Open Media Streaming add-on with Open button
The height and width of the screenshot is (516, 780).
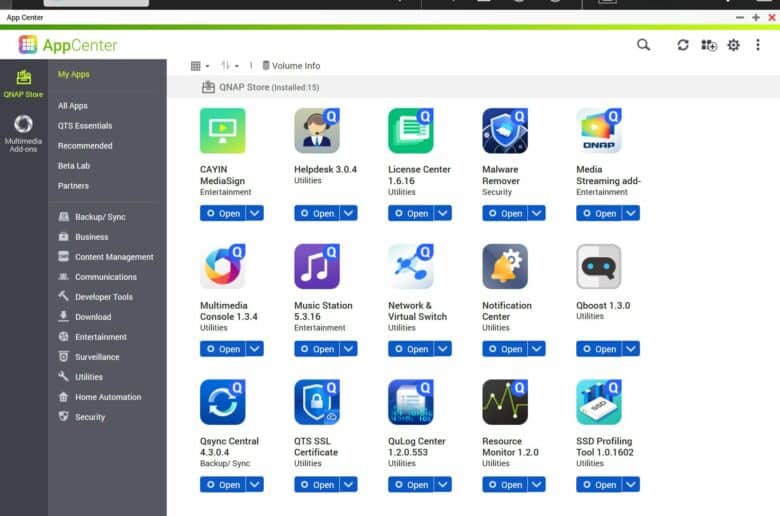click(599, 213)
